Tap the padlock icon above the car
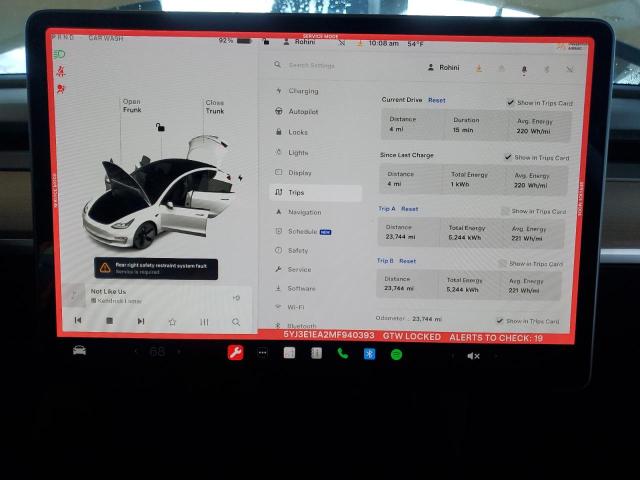Viewport: 640px width, 480px height. 160,127
